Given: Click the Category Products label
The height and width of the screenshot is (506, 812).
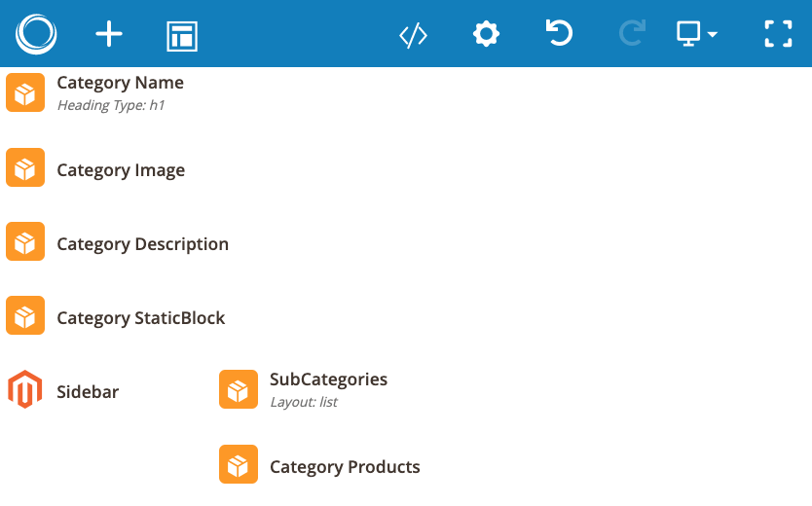Looking at the screenshot, I should 345,467.
